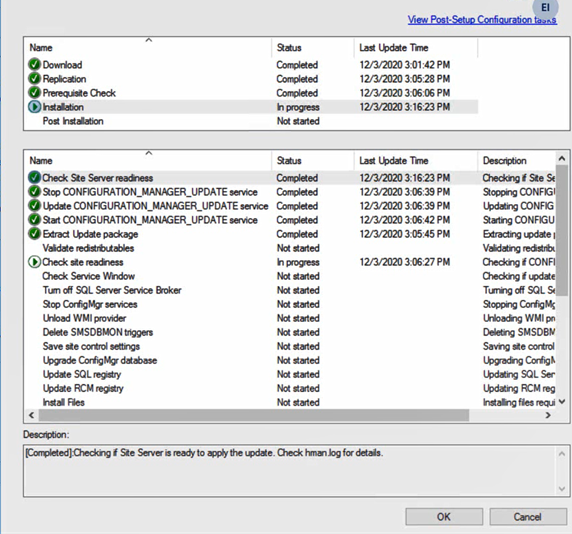This screenshot has width=572, height=534.
Task: Click the lower list vertical scrollbar thumb
Action: point(562,232)
